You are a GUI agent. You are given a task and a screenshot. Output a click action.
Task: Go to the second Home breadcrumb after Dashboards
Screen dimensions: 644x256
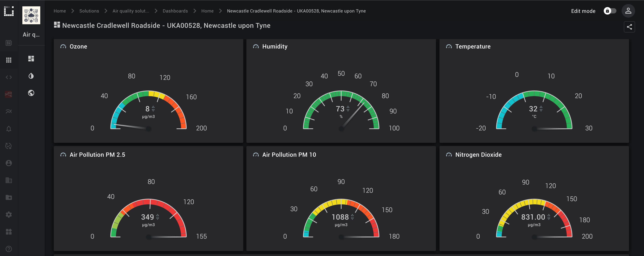208,11
